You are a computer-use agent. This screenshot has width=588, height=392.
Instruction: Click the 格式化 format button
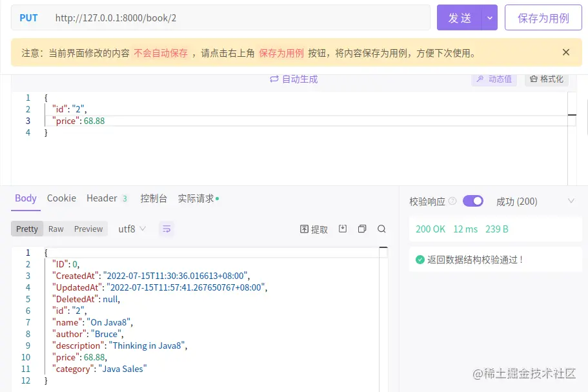pyautogui.click(x=547, y=79)
